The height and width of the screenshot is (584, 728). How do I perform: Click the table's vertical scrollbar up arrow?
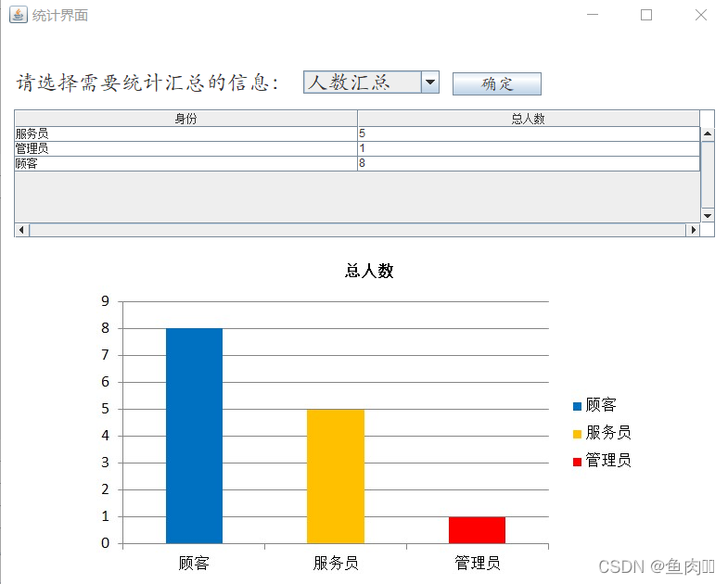[x=708, y=133]
